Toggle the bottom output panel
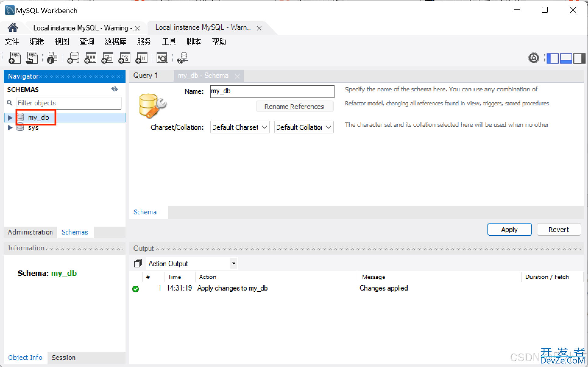 point(566,58)
